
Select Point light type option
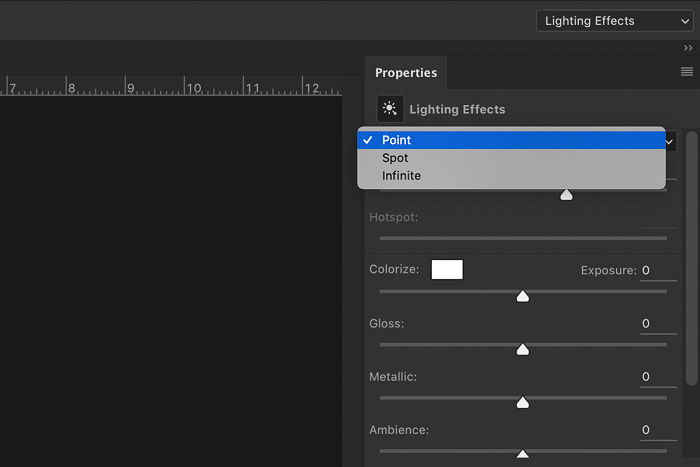coord(511,140)
